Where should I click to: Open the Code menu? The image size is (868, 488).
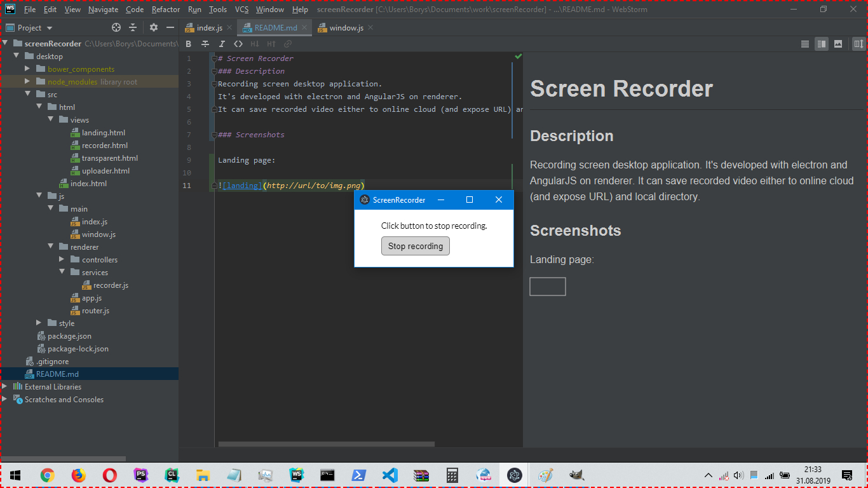[x=135, y=10]
